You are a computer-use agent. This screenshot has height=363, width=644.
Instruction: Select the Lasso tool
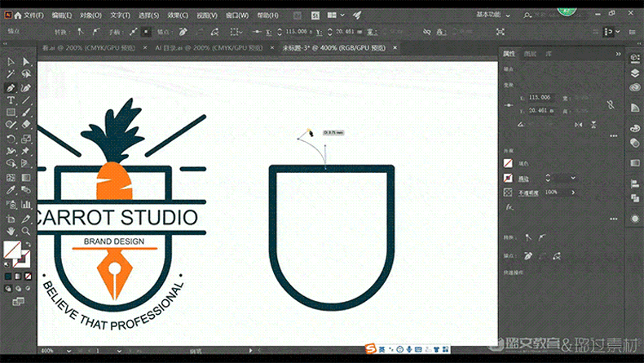(x=26, y=74)
